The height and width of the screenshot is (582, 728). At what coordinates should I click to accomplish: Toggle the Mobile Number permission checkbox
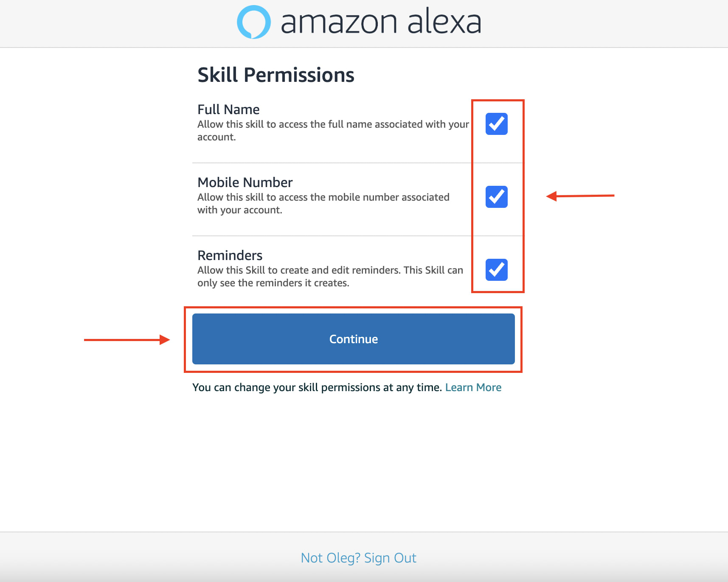496,197
